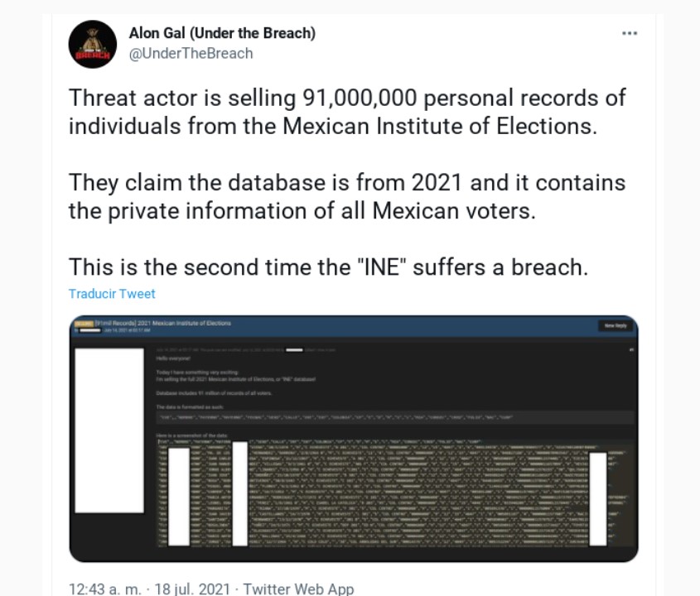Open the Twitter Web App source link
The height and width of the screenshot is (596, 700).
pyautogui.click(x=298, y=589)
